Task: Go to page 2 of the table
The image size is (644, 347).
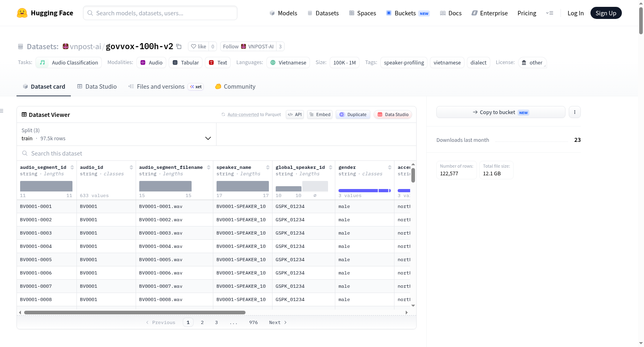Action: [x=202, y=322]
